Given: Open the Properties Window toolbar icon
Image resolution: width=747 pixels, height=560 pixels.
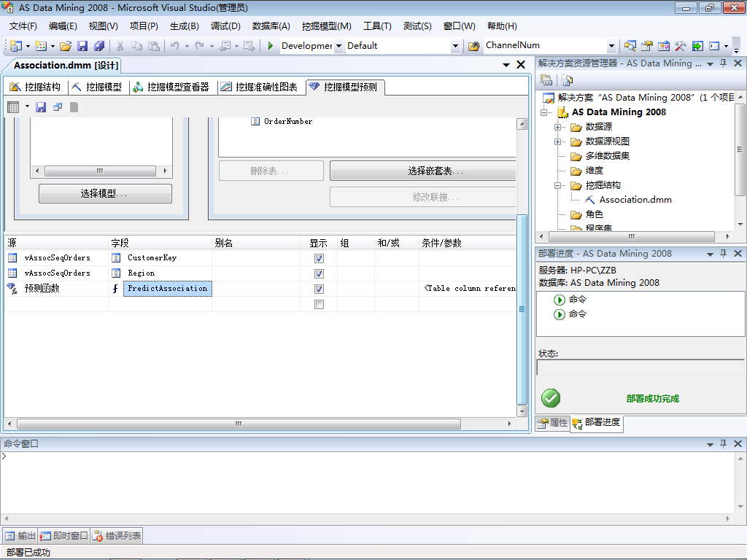Looking at the screenshot, I should pos(646,46).
